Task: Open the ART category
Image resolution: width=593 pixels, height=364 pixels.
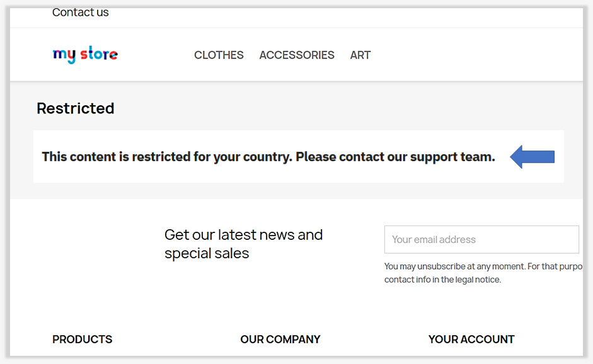Action: click(360, 55)
